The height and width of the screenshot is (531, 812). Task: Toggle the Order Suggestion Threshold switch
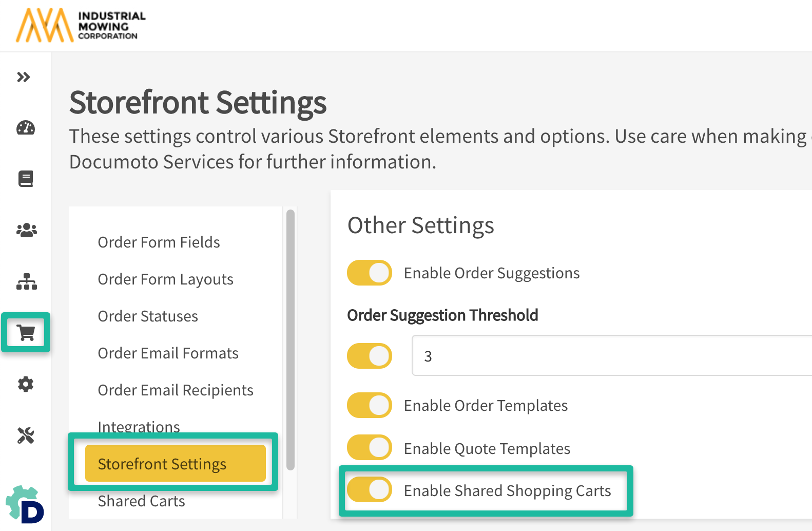(370, 356)
